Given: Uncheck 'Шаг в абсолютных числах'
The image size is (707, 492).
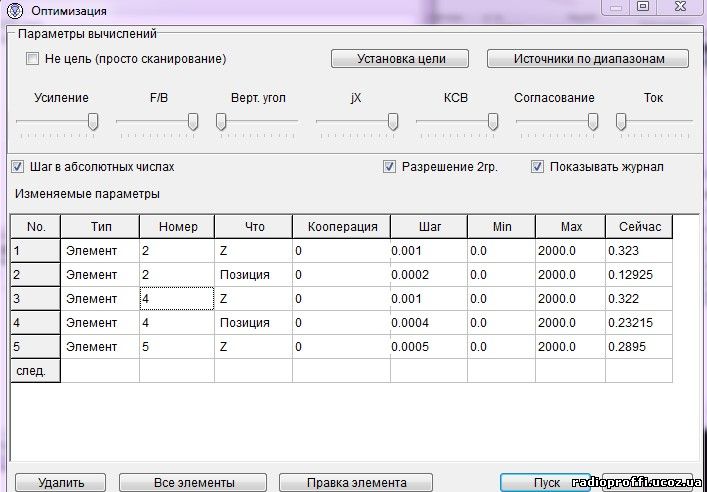Looking at the screenshot, I should (x=18, y=167).
